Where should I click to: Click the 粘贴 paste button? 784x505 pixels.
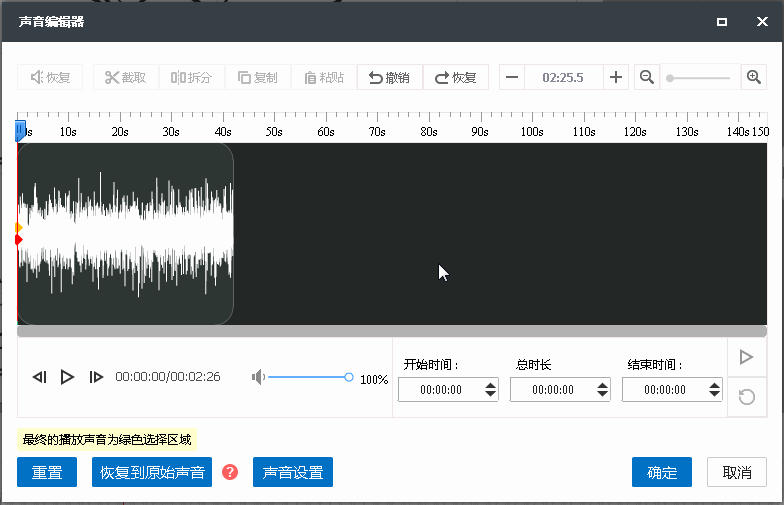[x=324, y=78]
